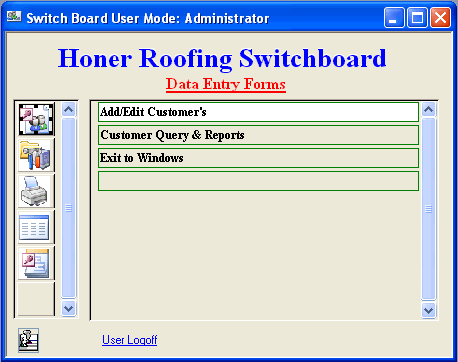Open the folder with tools sidebar icon

click(36, 155)
